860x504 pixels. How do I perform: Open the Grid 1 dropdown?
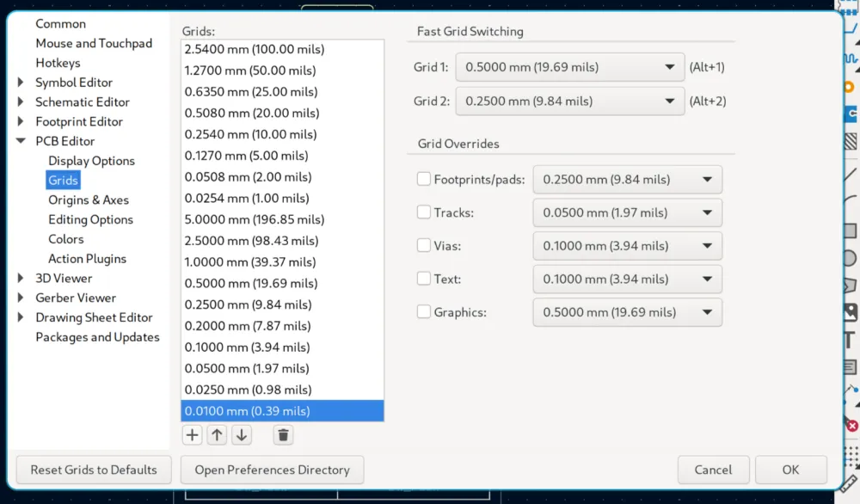(x=569, y=67)
